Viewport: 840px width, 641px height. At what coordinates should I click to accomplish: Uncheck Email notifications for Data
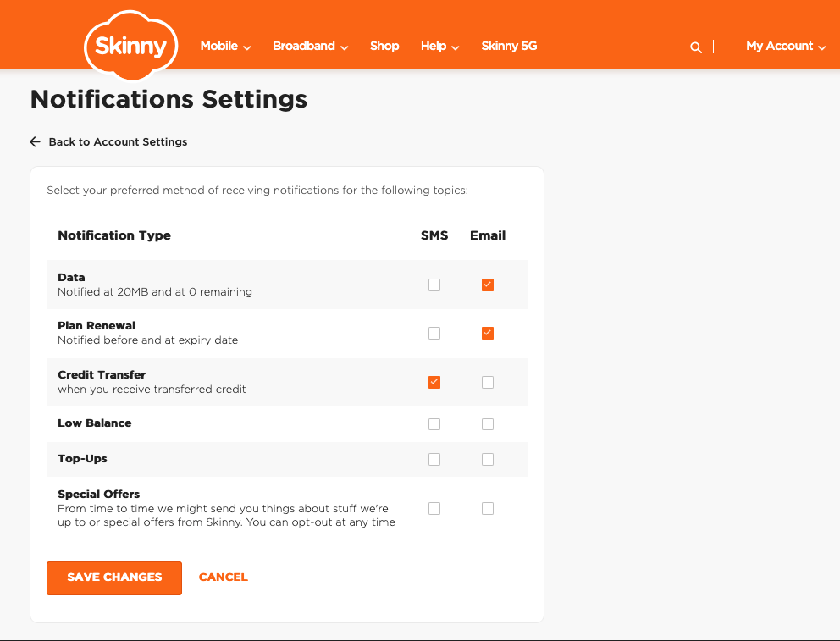pyautogui.click(x=488, y=285)
